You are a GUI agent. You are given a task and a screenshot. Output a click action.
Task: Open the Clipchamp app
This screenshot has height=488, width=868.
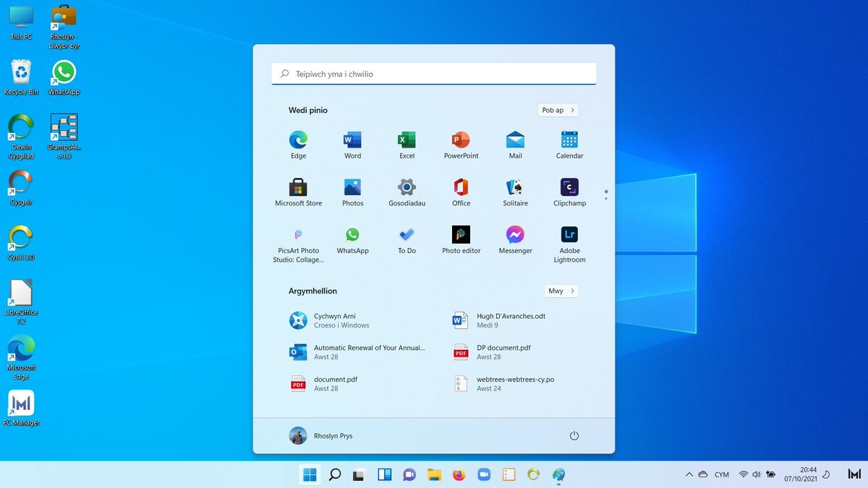569,192
